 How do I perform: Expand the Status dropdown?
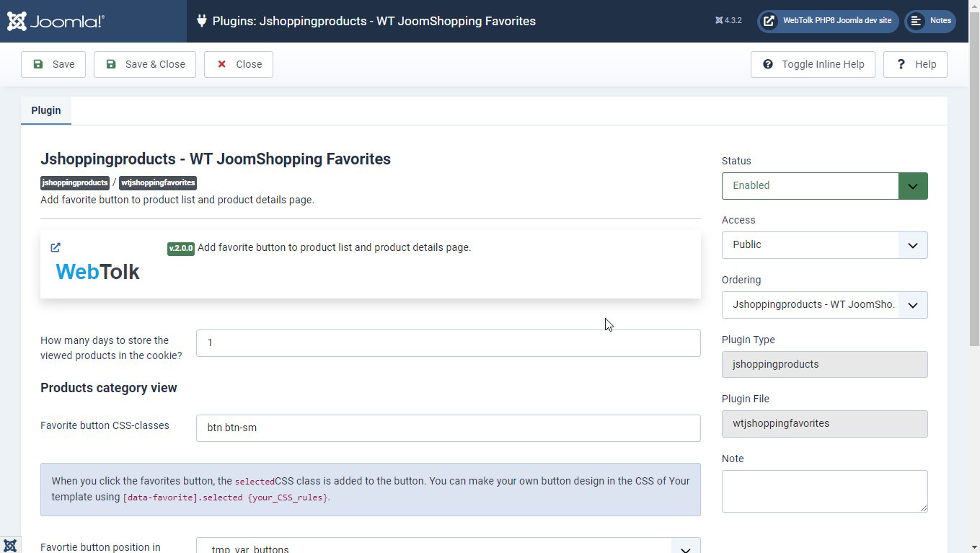(x=824, y=185)
